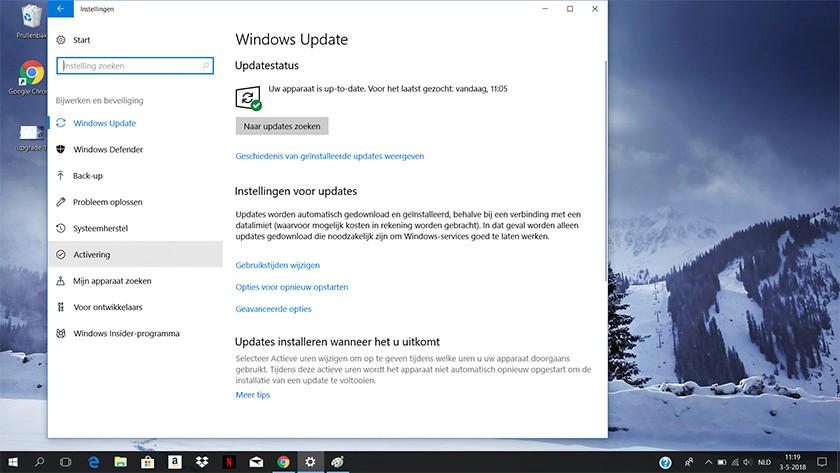Open File Explorer from the taskbar
The height and width of the screenshot is (473, 840).
[x=121, y=462]
